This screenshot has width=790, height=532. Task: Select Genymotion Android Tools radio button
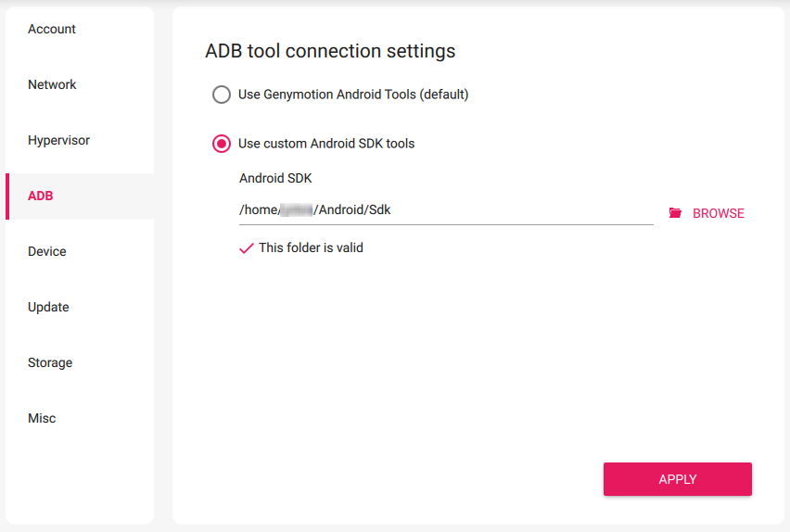coord(222,95)
